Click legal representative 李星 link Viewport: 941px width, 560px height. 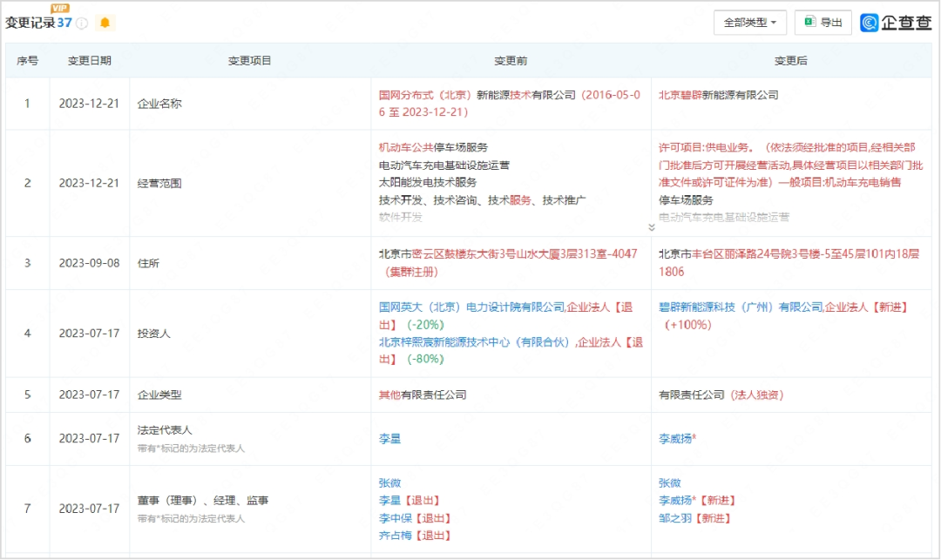390,439
